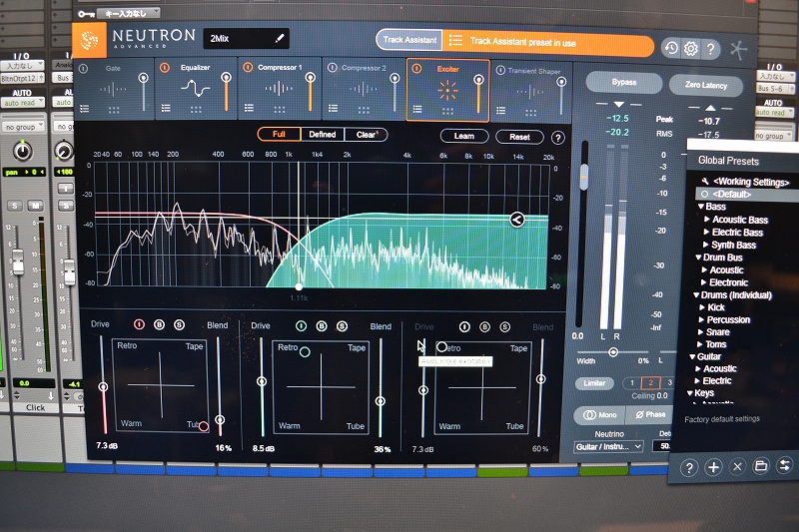The width and height of the screenshot is (799, 532).
Task: Open Compressor 1 module preset list icon
Action: coord(249,108)
